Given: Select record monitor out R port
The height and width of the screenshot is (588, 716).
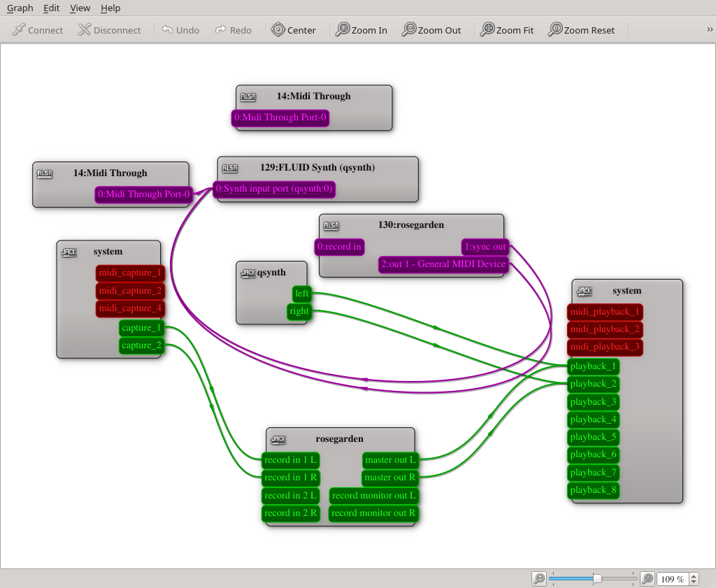Looking at the screenshot, I should pos(373,513).
